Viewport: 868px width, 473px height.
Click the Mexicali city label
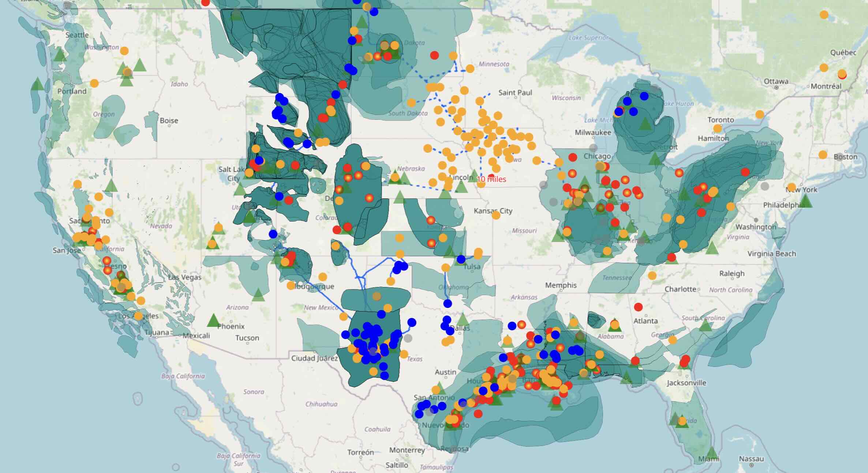point(197,335)
